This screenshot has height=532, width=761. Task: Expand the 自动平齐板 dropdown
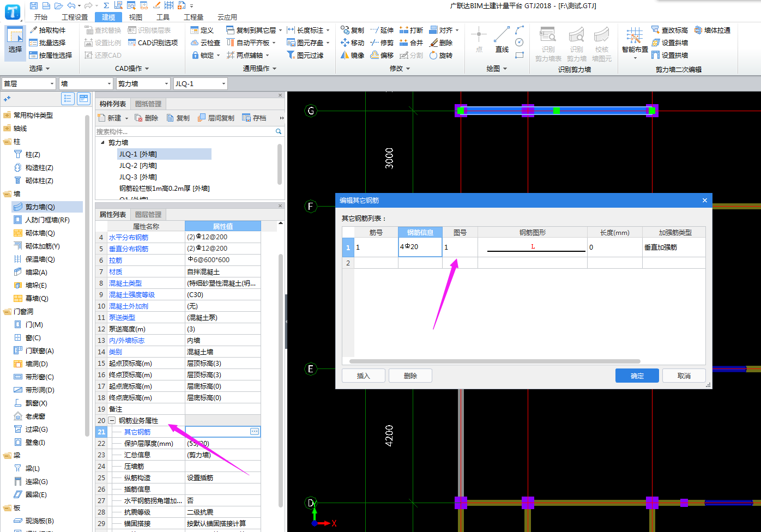tap(274, 43)
